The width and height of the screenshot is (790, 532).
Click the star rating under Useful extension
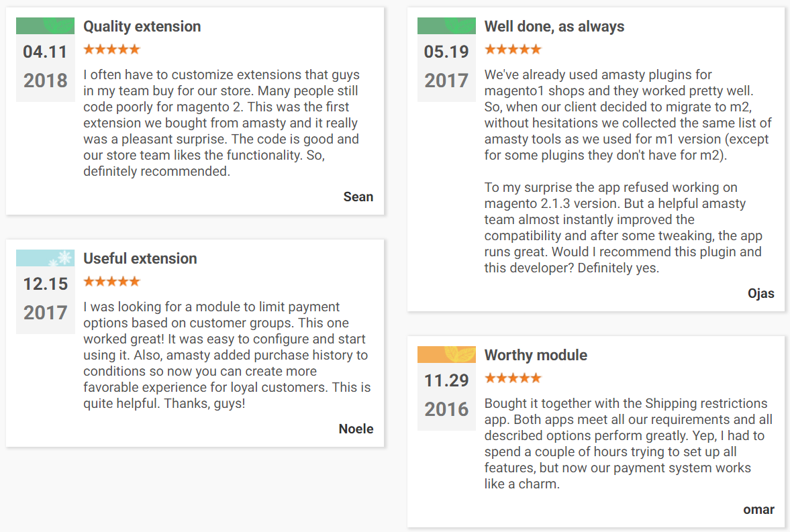(111, 281)
